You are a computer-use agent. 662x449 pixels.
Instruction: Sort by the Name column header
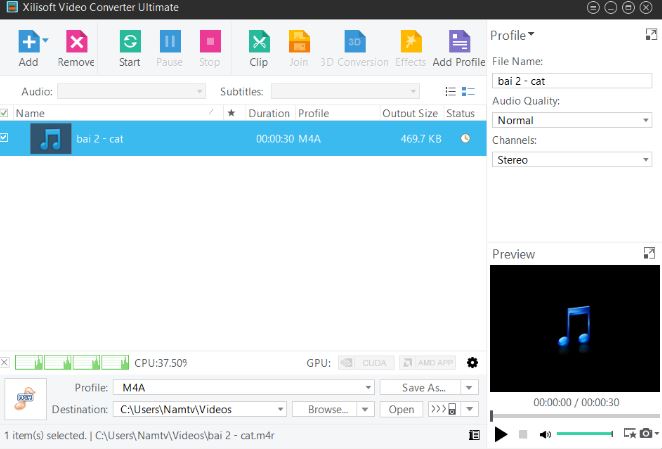(x=30, y=113)
